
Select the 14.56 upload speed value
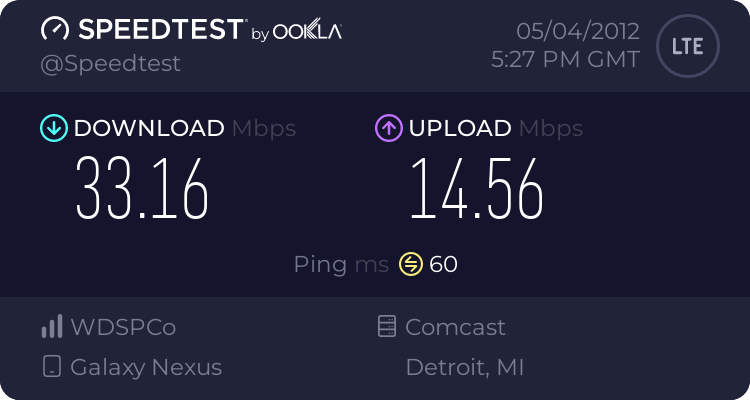pos(476,188)
